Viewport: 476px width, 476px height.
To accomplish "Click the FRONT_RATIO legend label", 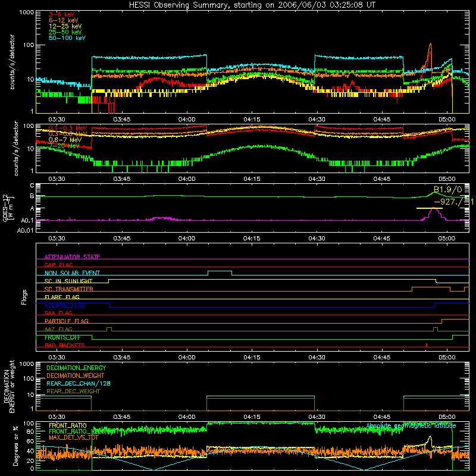I will pos(68,425).
